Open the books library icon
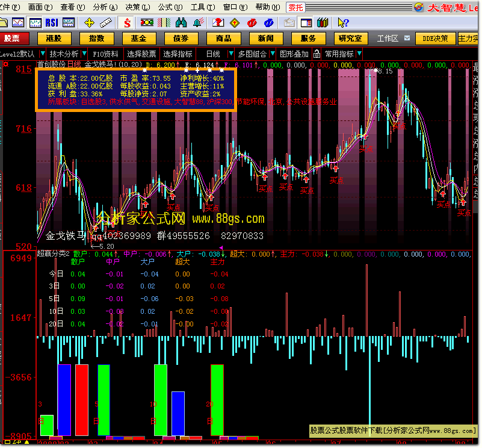This screenshot has height=448, width=482. (323, 23)
